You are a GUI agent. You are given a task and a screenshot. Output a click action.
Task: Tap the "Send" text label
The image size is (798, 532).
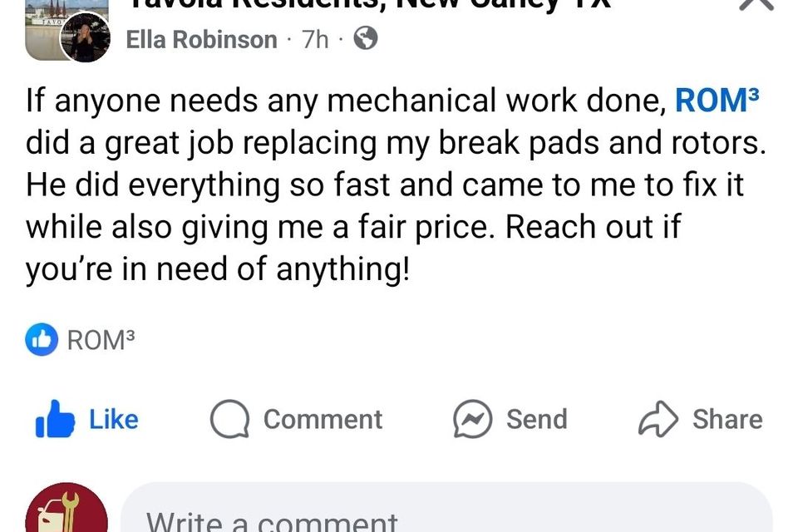click(536, 420)
